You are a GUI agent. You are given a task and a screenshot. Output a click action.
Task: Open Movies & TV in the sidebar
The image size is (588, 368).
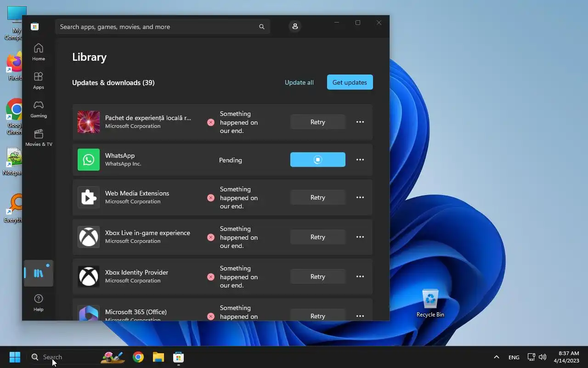(x=39, y=138)
